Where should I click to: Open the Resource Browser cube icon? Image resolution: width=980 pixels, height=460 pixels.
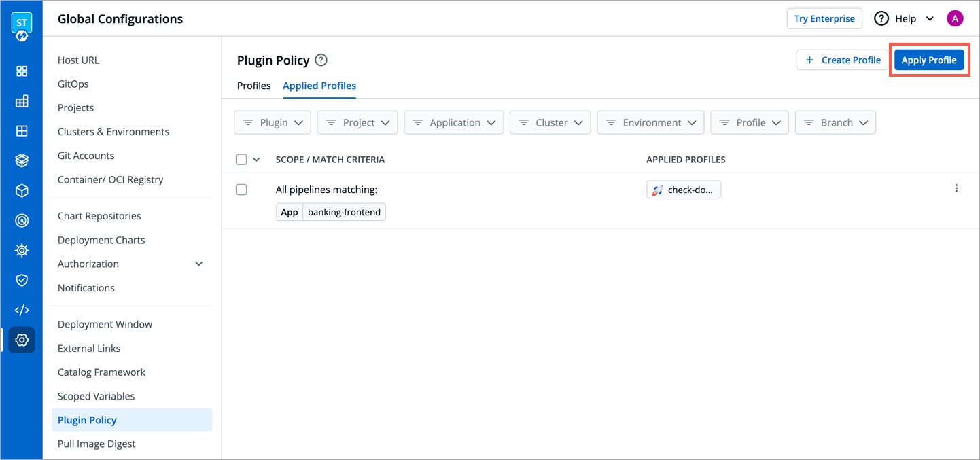click(x=21, y=190)
